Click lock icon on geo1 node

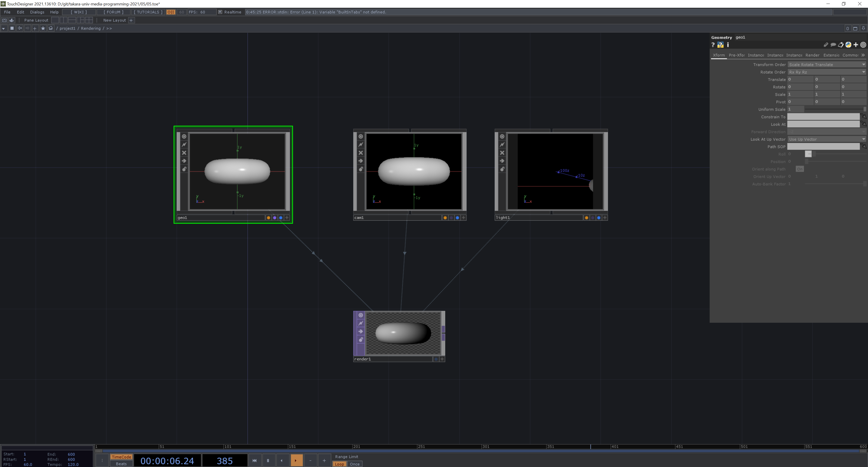click(x=184, y=169)
